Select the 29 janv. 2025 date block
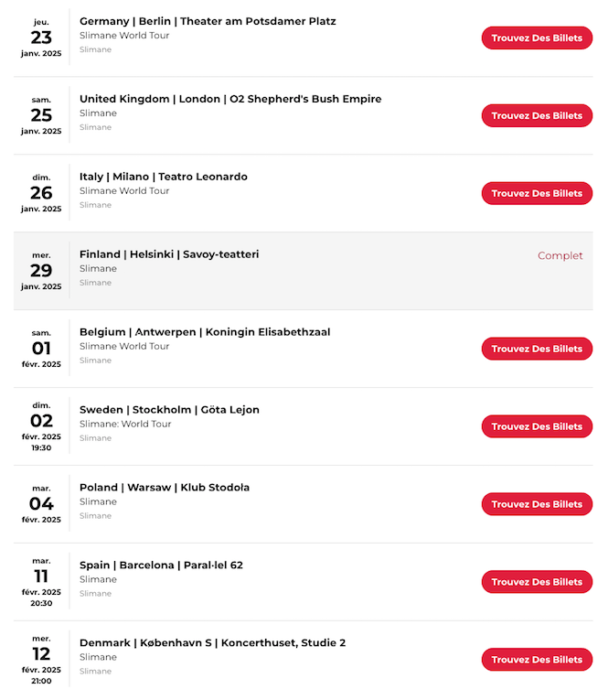The image size is (608, 700). tap(41, 271)
